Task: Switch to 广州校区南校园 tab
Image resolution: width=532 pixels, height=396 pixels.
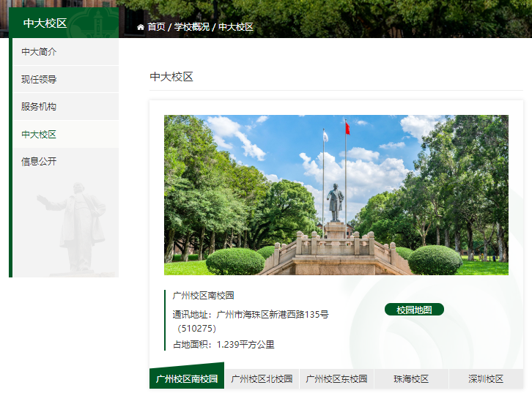Action: coord(187,378)
